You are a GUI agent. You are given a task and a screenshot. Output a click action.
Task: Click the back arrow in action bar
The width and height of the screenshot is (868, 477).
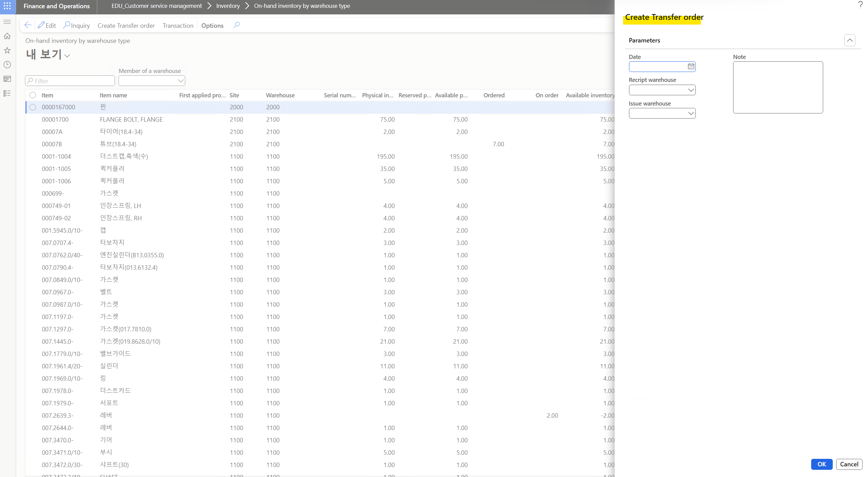pos(28,25)
